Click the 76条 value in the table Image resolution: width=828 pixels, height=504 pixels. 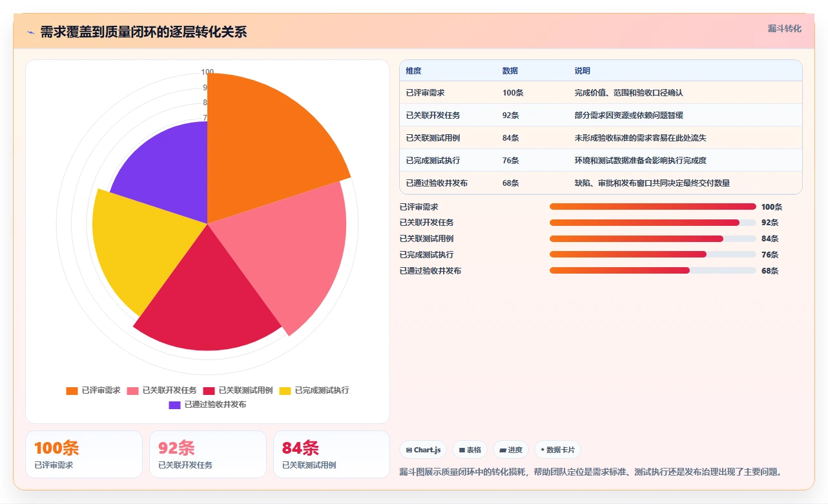[511, 161]
